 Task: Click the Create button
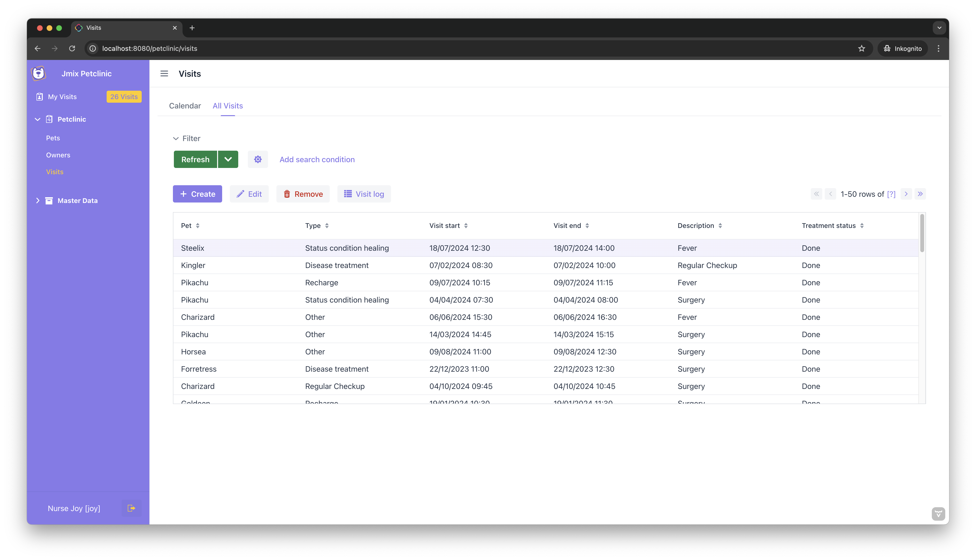coord(197,194)
